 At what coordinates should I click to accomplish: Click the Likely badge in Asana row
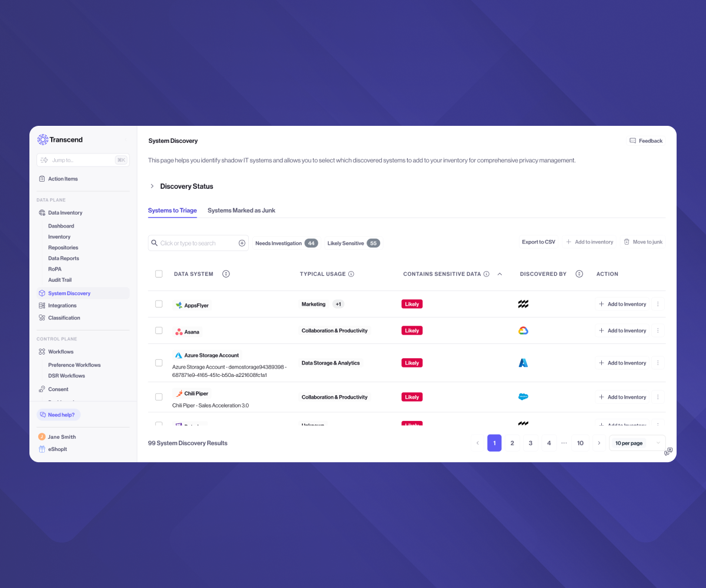click(412, 330)
